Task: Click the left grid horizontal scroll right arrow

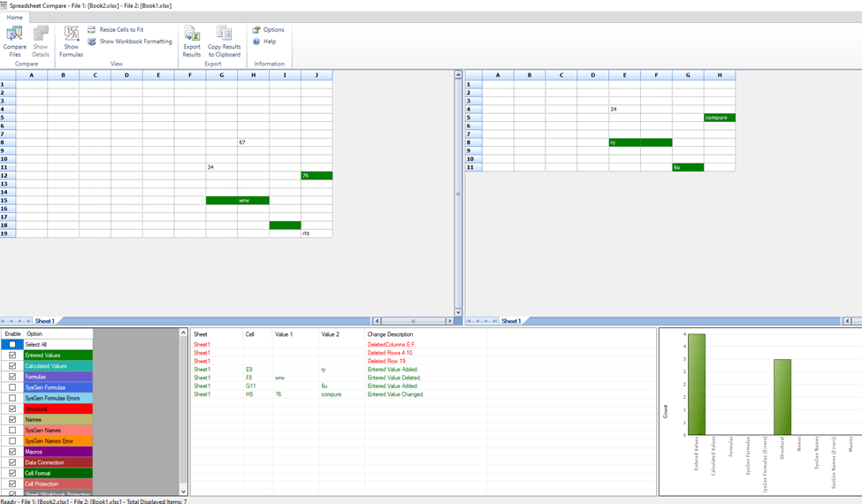Action: tap(450, 321)
